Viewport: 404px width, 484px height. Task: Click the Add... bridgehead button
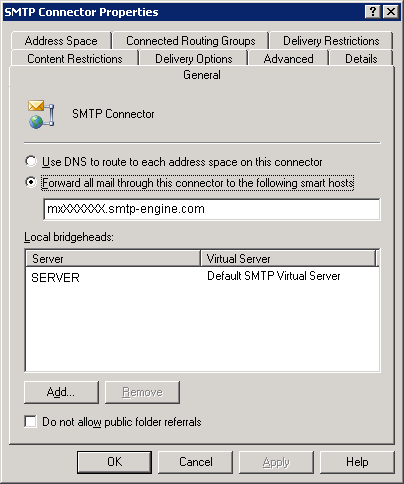tap(61, 392)
